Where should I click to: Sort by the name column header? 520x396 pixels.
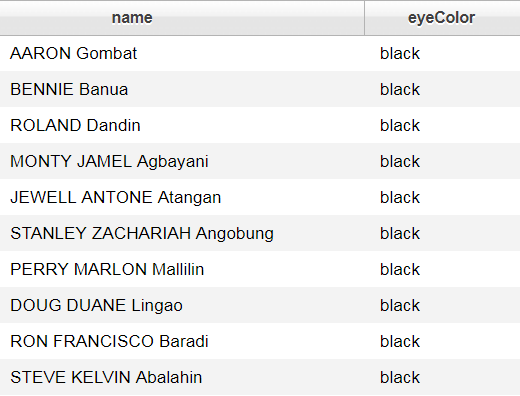point(182,18)
